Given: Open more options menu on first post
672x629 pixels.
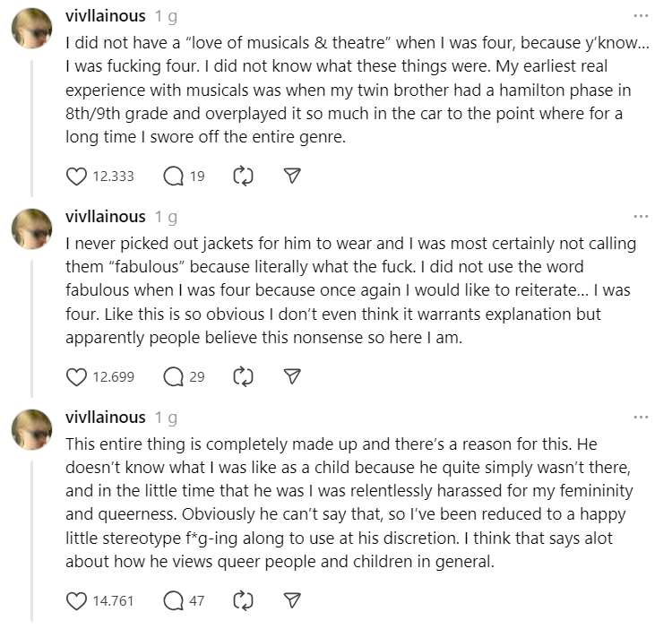Looking at the screenshot, I should [641, 16].
